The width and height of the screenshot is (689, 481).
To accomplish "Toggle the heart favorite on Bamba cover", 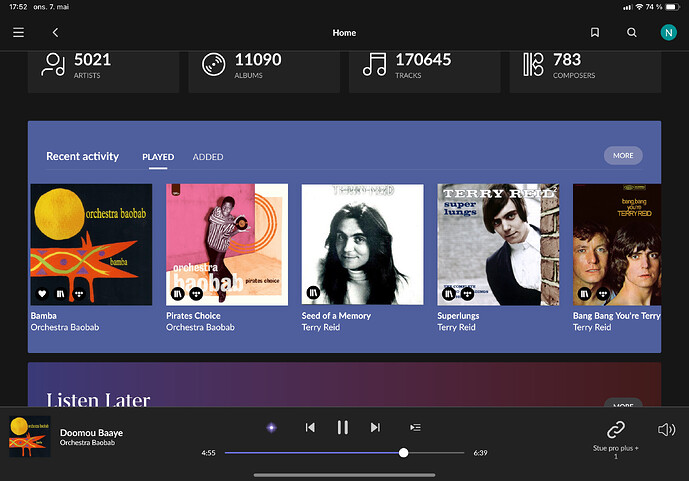I will (x=42, y=293).
